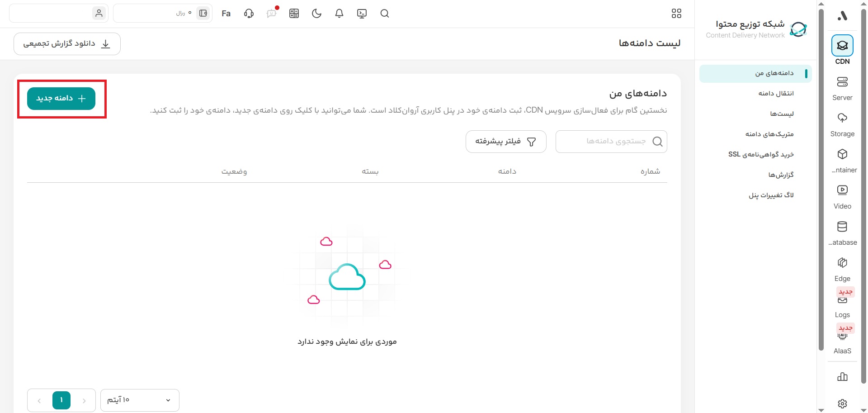
Task: Open the Container service icon
Action: (x=842, y=154)
